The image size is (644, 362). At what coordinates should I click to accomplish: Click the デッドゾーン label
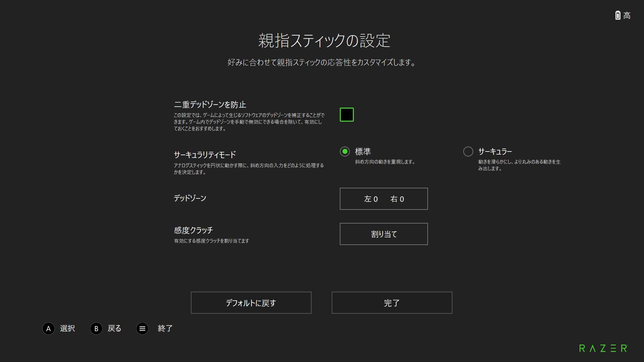pos(190,198)
